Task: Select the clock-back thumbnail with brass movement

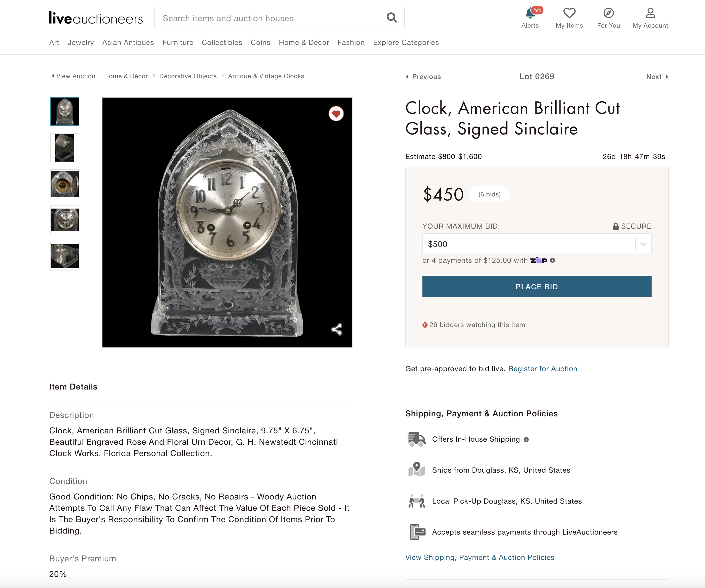Action: (x=65, y=184)
